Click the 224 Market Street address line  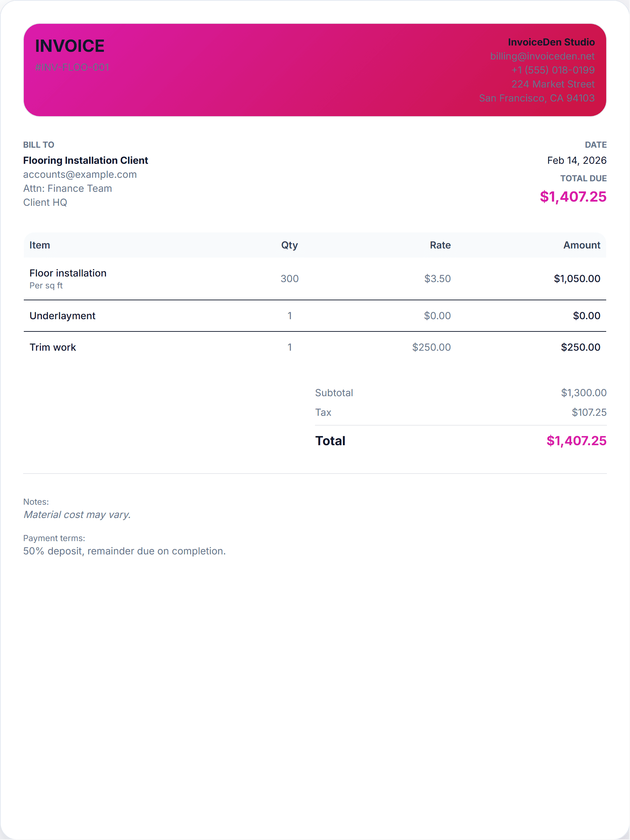pyautogui.click(x=553, y=84)
